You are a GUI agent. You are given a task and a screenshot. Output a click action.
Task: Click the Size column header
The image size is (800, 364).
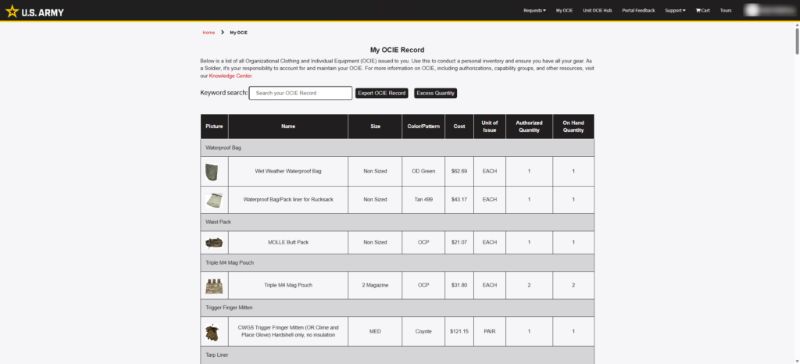(x=375, y=127)
